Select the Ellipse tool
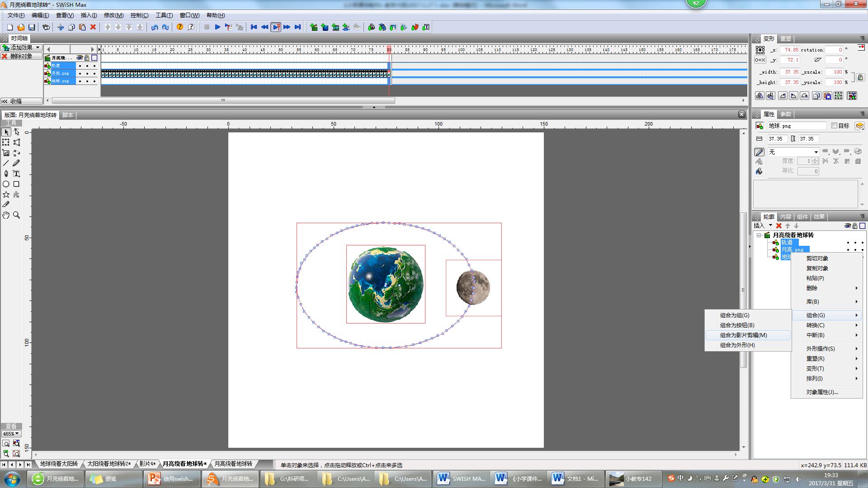Image resolution: width=868 pixels, height=488 pixels. pos(6,184)
